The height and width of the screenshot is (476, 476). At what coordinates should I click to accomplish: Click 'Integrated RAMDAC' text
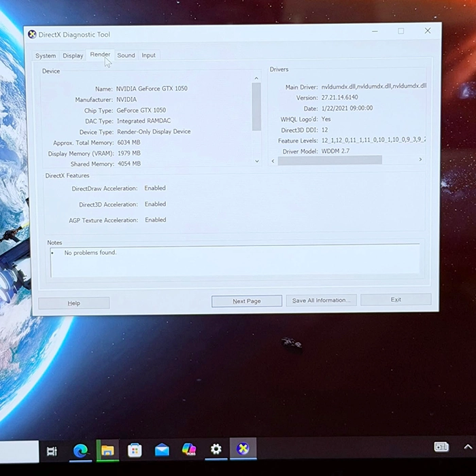(144, 121)
